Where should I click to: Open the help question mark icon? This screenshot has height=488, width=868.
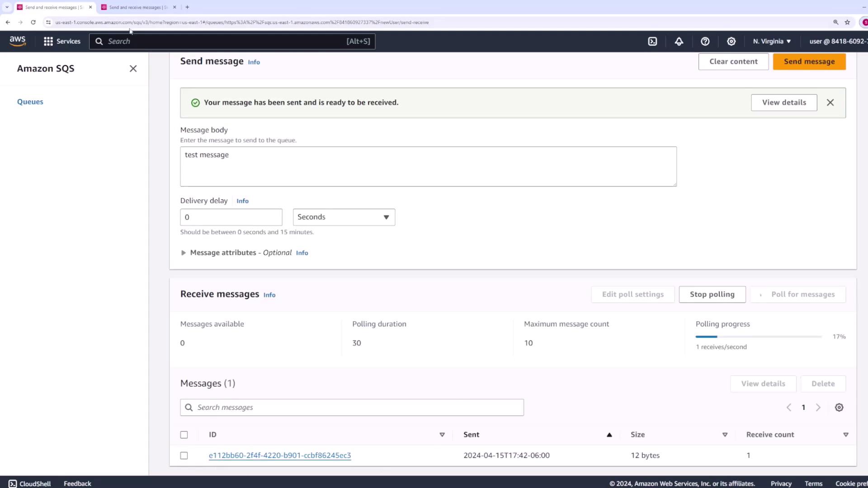click(705, 41)
